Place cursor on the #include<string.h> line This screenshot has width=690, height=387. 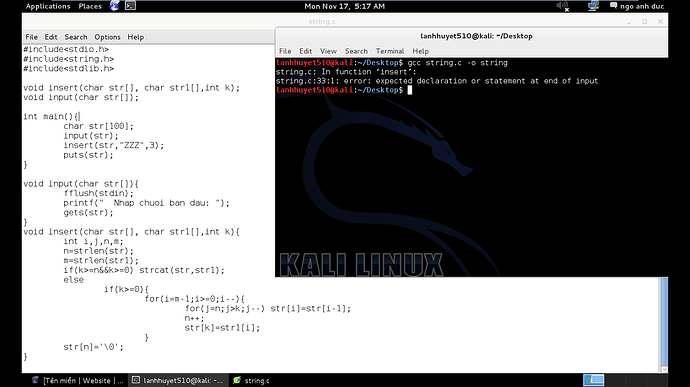pos(69,59)
